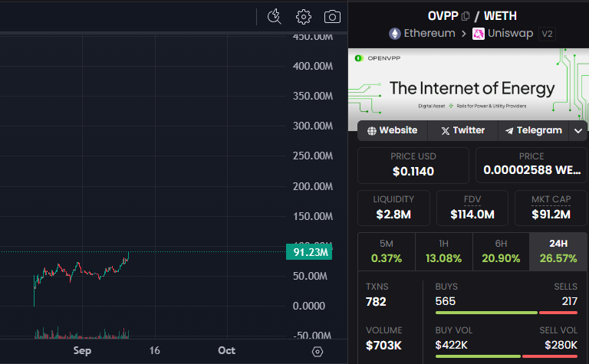Take a chart snapshot with camera icon
Viewport: 589px width, 364px height.
[332, 17]
